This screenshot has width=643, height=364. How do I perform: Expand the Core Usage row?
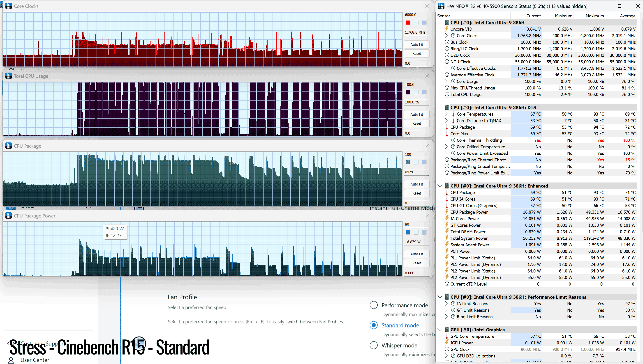446,81
